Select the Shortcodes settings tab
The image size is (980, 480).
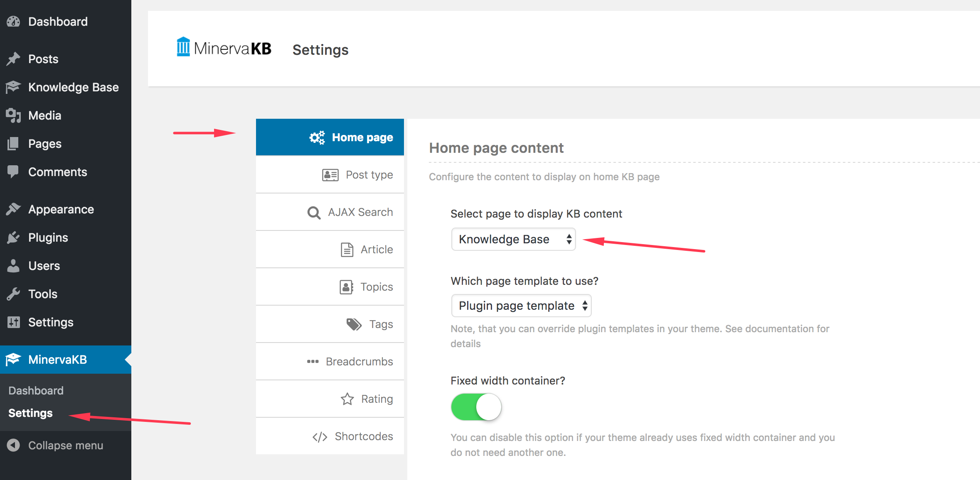tap(330, 436)
